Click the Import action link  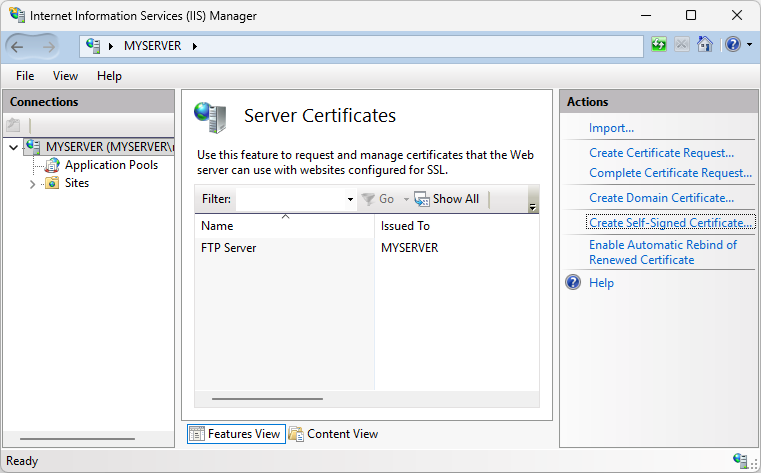click(611, 128)
